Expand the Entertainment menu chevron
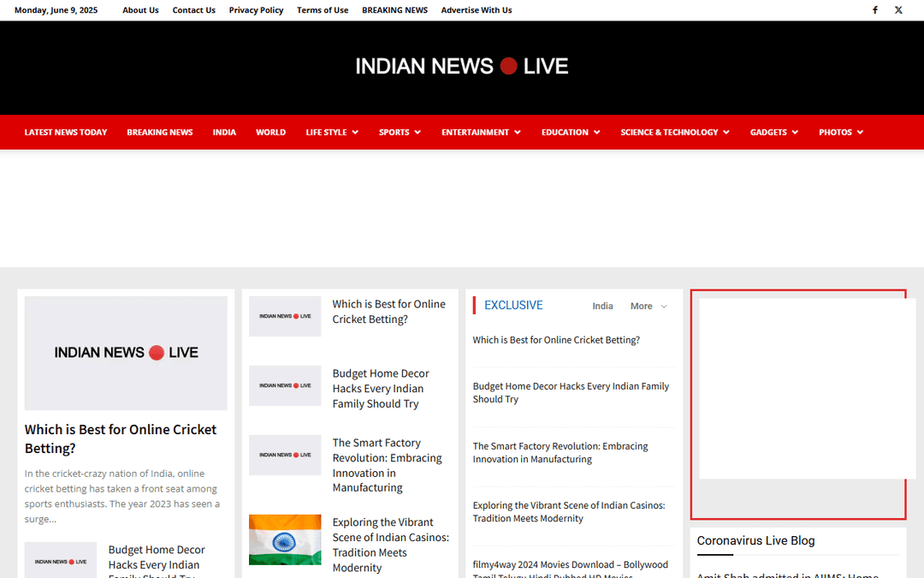Viewport: 924px width, 578px height. click(x=518, y=132)
